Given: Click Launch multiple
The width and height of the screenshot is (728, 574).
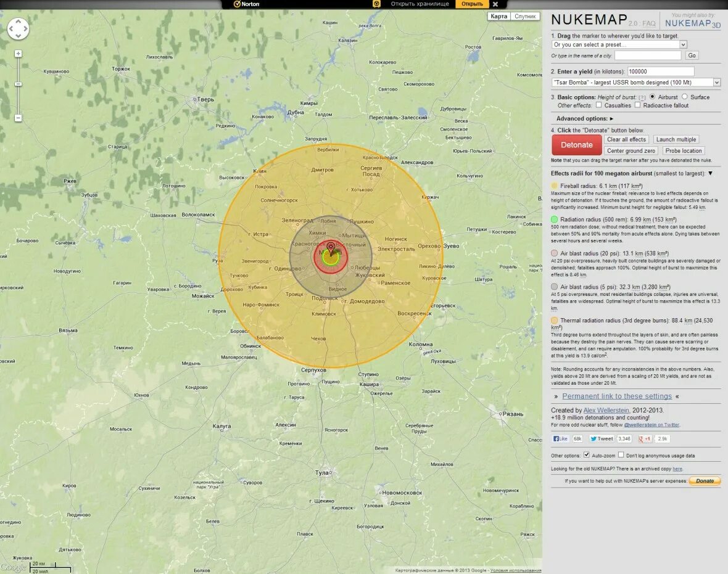Looking at the screenshot, I should click(x=676, y=139).
